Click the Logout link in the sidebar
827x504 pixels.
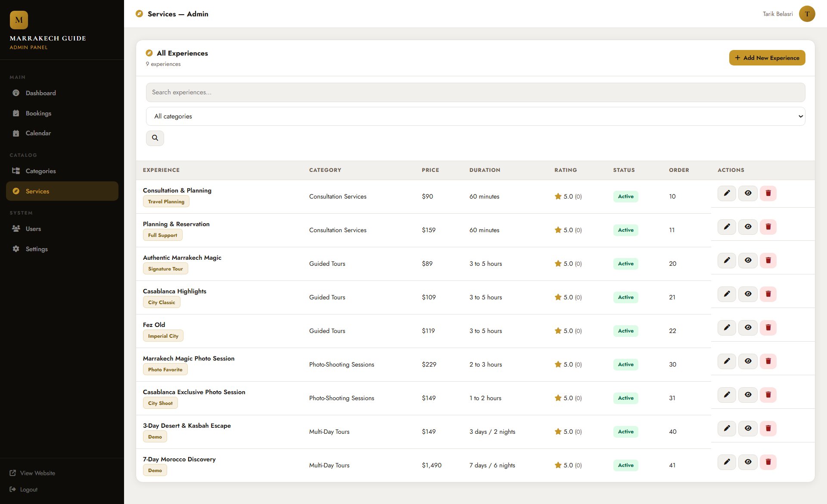[x=28, y=489]
